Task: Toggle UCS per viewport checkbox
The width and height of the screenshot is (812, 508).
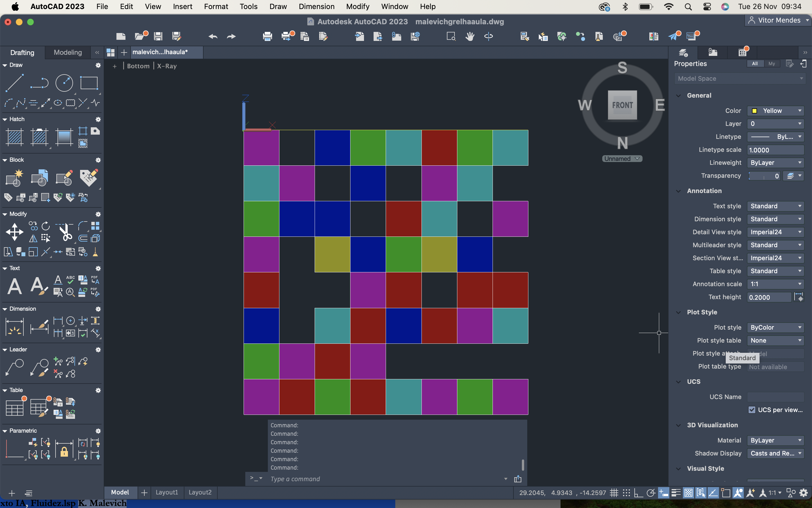Action: (752, 410)
